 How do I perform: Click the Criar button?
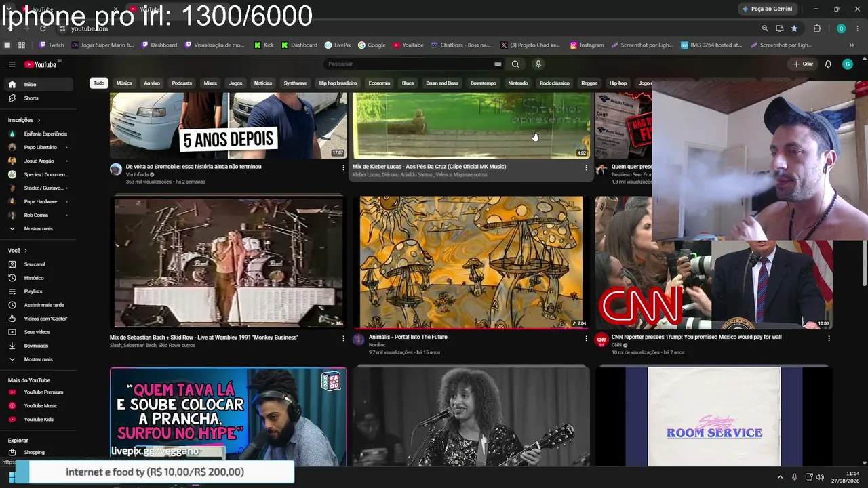coord(804,64)
